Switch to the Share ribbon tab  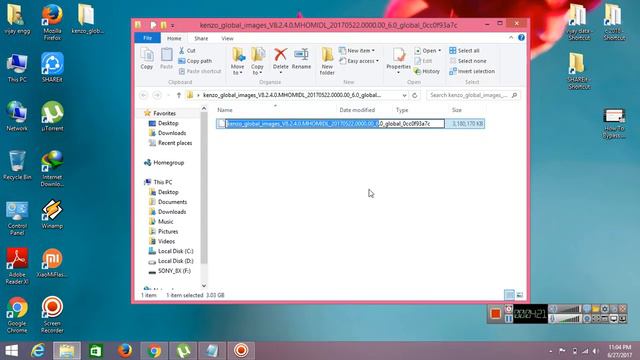(201, 38)
